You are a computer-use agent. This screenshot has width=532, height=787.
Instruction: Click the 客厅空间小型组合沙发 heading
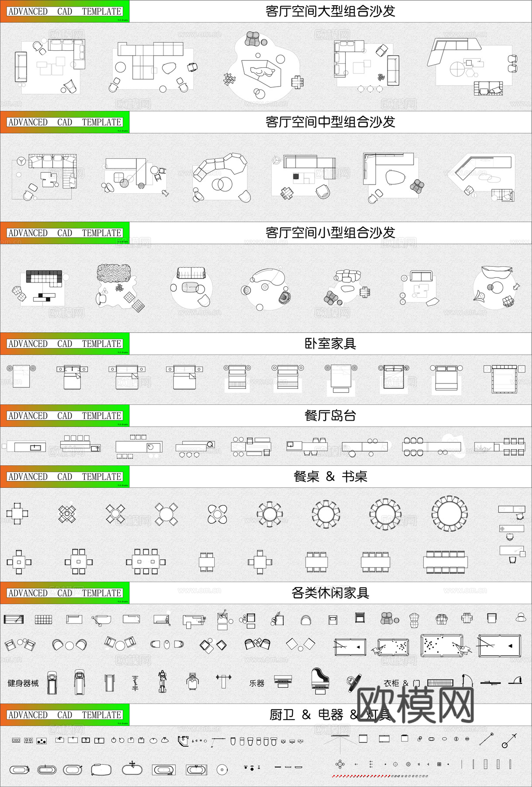[x=330, y=233]
